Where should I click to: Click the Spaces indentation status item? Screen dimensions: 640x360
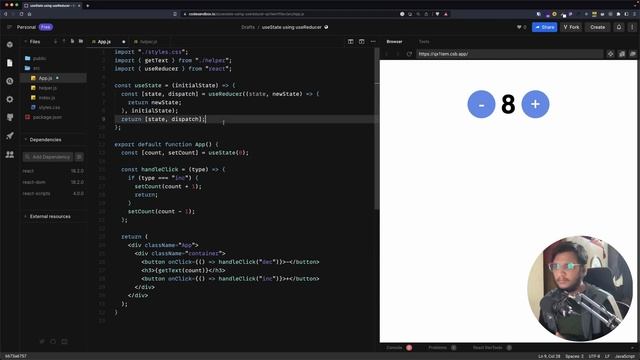[x=574, y=356]
